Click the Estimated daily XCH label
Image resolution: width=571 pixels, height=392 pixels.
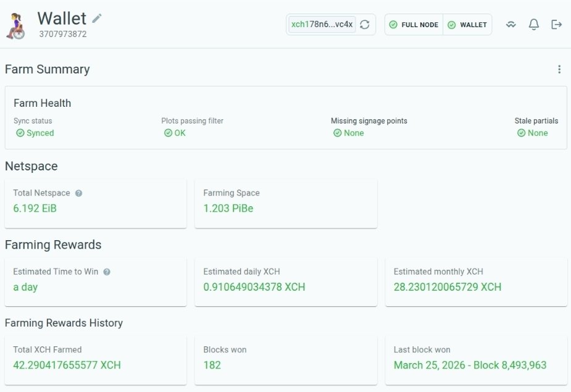point(242,272)
